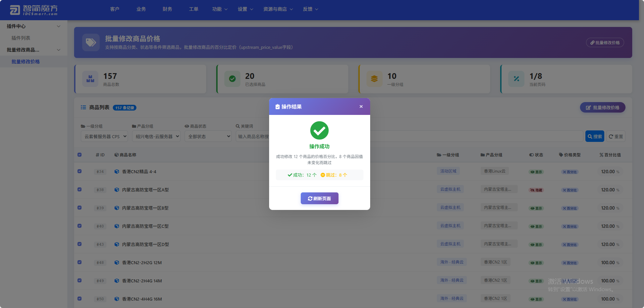This screenshot has height=308, width=644.
Task: Open the 全部状态 product status dropdown
Action: coord(208,136)
